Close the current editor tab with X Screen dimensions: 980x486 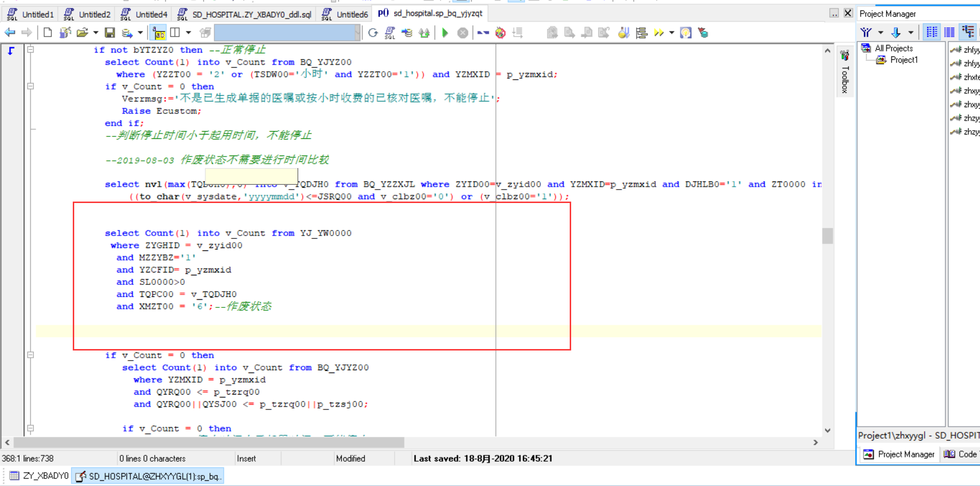(847, 13)
